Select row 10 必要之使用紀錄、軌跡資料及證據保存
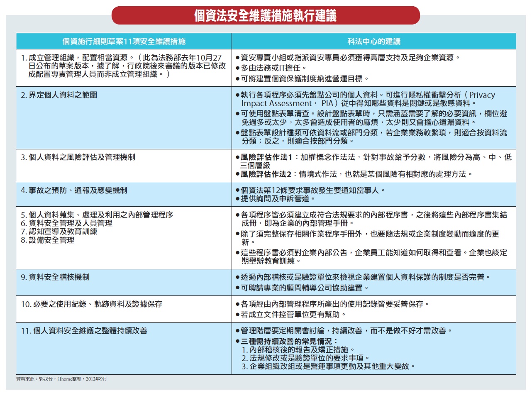Viewport: 532px width, 393px height. click(x=91, y=304)
